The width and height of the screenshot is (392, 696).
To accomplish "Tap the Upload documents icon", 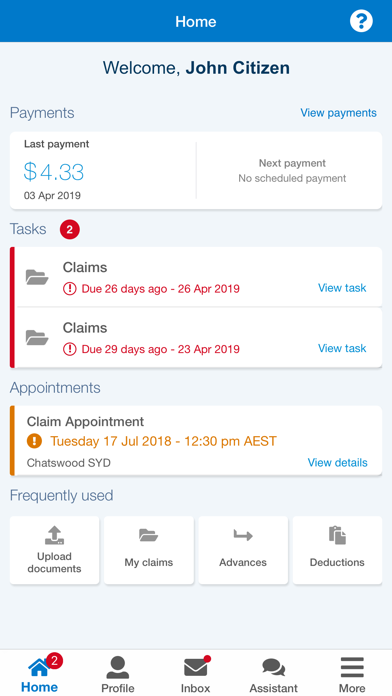I will tap(54, 535).
